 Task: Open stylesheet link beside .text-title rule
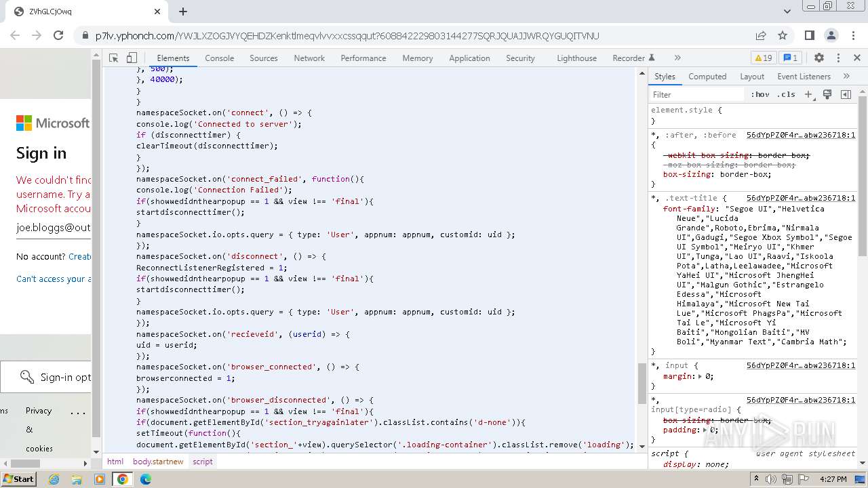pos(800,198)
